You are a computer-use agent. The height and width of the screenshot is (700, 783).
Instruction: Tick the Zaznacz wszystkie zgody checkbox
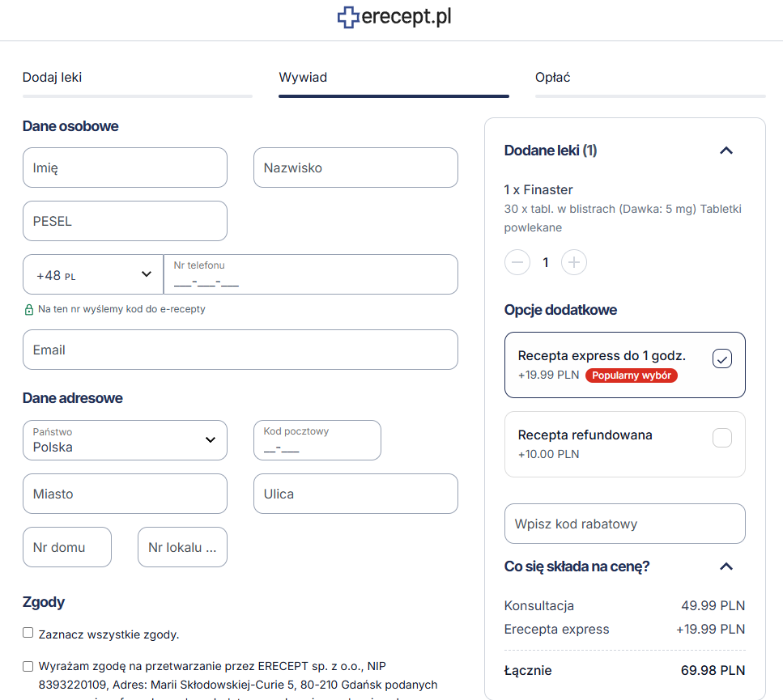coord(28,633)
